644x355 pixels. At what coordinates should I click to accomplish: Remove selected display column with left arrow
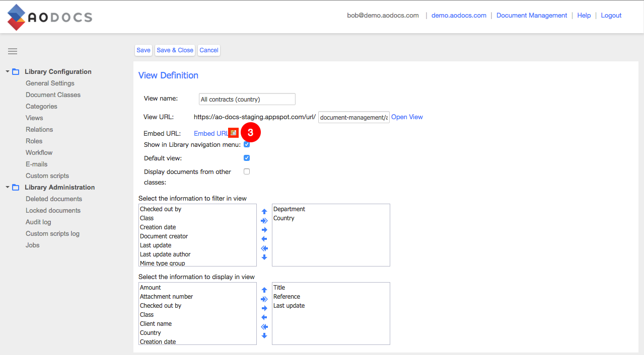(264, 317)
